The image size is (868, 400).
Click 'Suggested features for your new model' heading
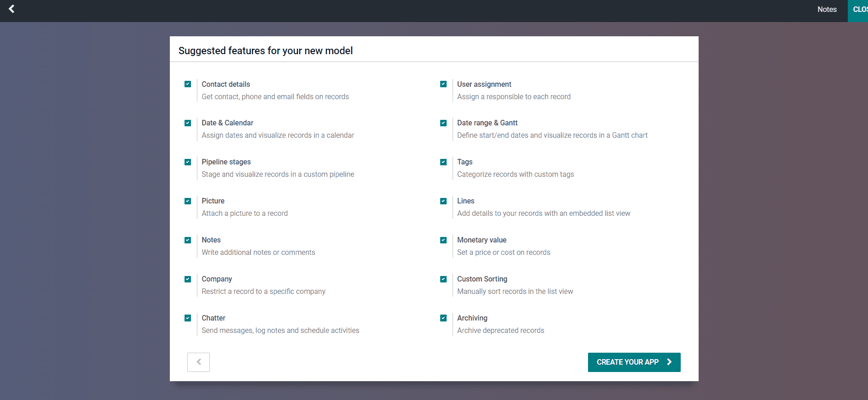coord(265,51)
